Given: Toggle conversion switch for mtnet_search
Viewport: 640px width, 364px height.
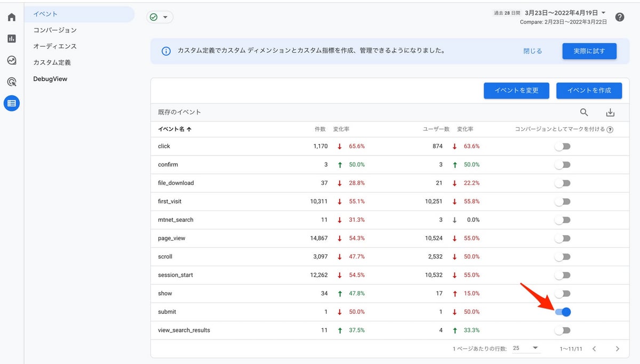Looking at the screenshot, I should point(563,220).
